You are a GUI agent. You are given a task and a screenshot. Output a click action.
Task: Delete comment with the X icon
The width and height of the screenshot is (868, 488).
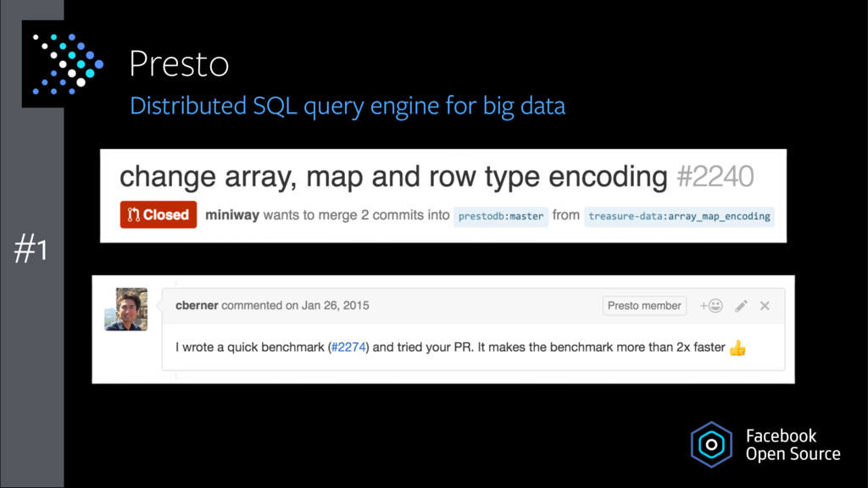pos(765,305)
